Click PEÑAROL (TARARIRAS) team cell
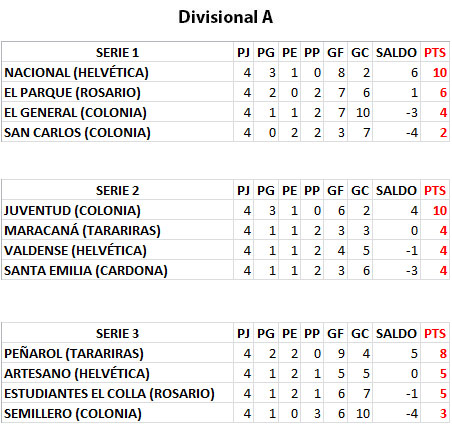Viewport: 452px width, 432px height. click(x=117, y=353)
